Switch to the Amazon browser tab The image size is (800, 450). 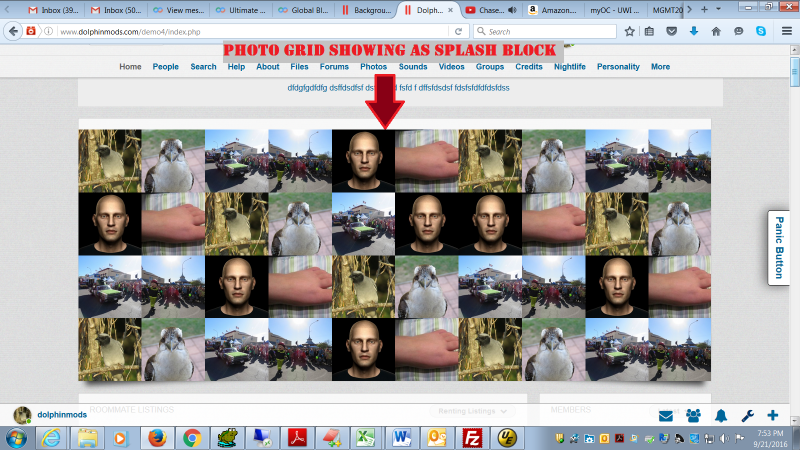pos(553,10)
